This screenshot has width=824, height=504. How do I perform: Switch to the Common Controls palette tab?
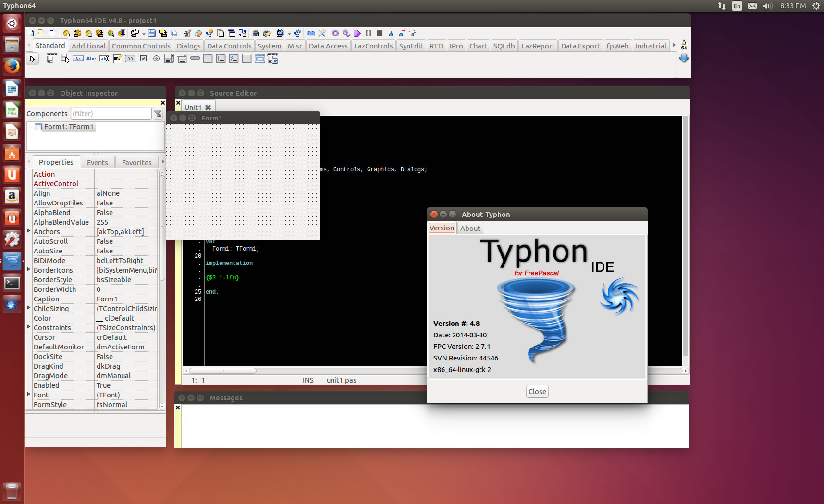click(x=141, y=46)
